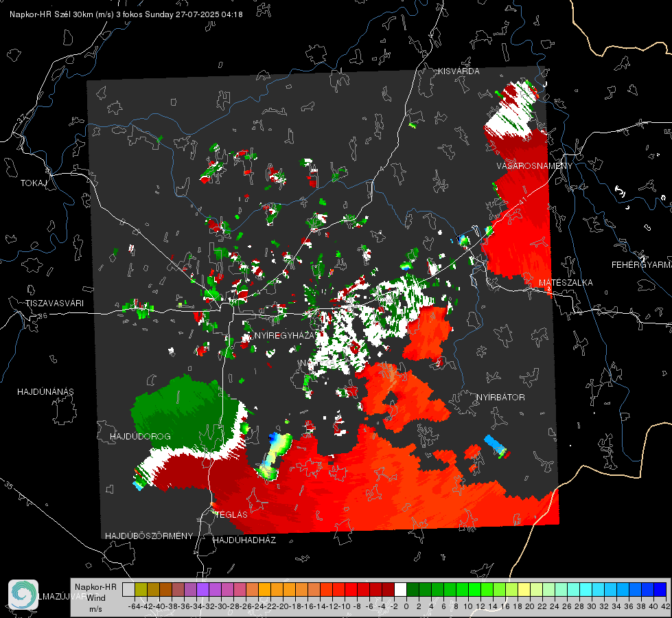Click the VÁSÁROSNAMÉNY city label
This screenshot has height=618, width=672.
pos(535,166)
